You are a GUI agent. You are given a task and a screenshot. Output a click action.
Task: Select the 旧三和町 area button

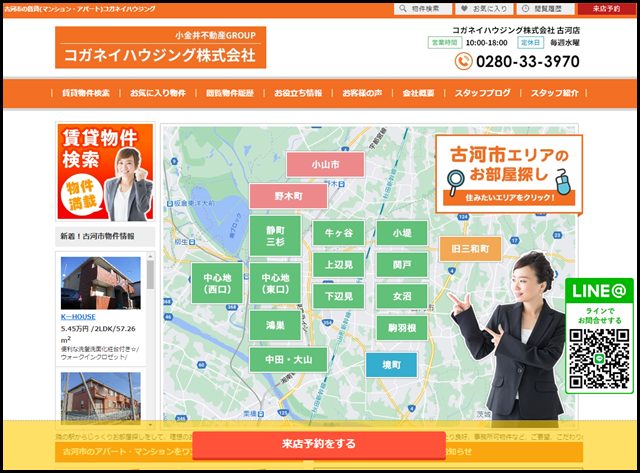click(470, 249)
